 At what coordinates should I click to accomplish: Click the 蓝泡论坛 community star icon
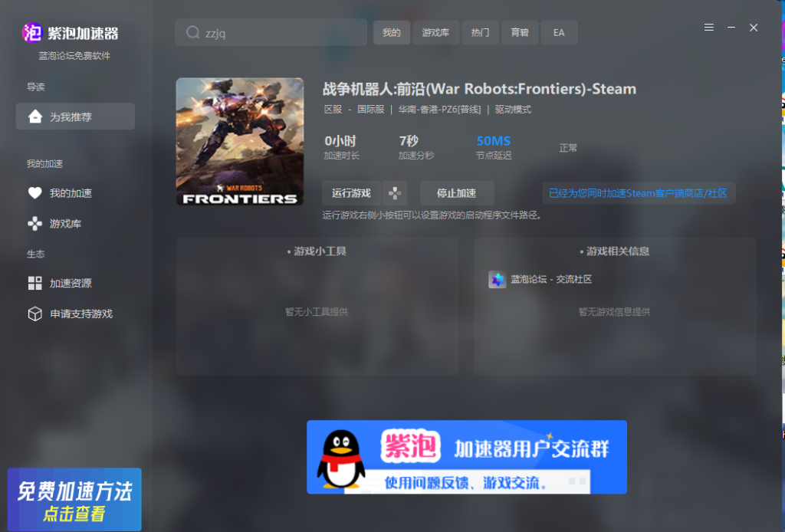497,279
